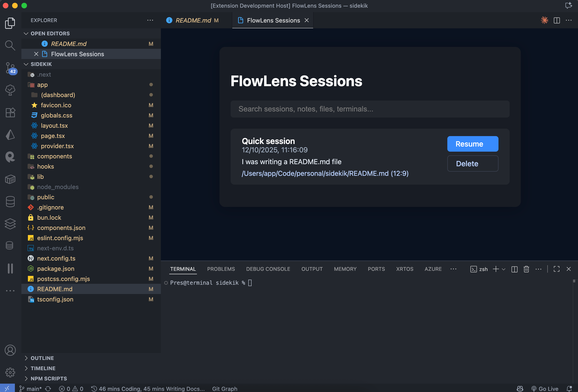
Task: Switch to the README.md editor tab
Action: pos(193,20)
